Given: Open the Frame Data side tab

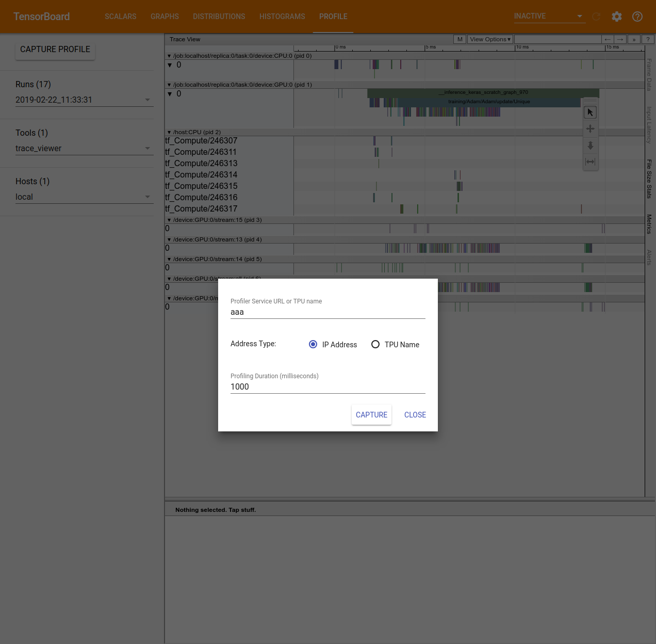Looking at the screenshot, I should click(x=649, y=75).
